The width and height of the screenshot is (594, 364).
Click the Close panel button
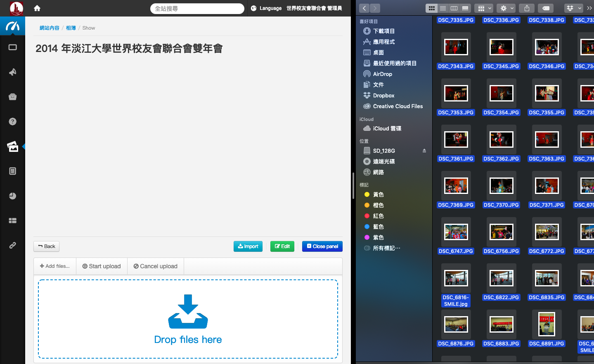(x=322, y=246)
